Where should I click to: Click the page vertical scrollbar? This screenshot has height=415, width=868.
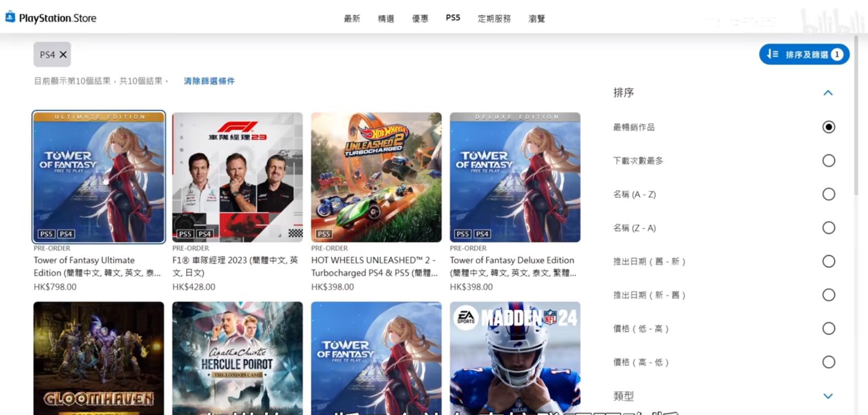tap(856, 115)
